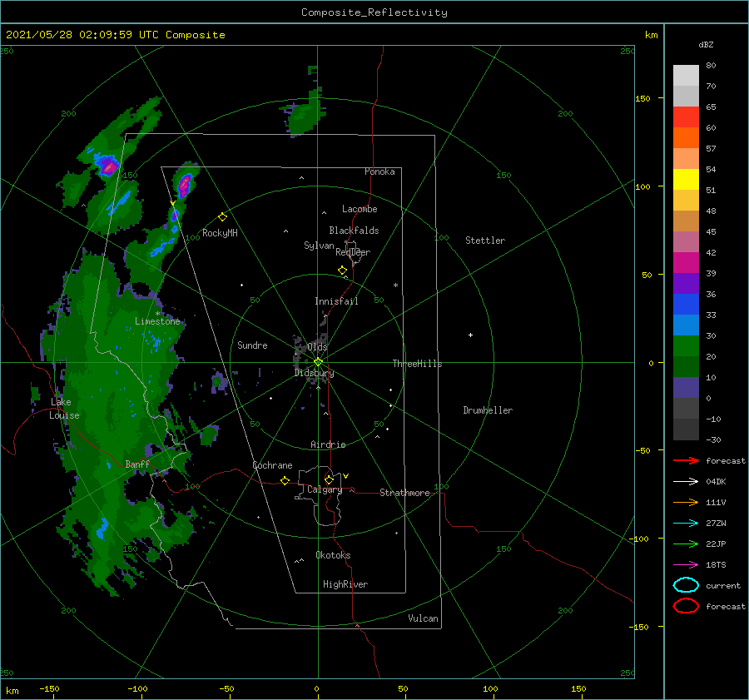Select the red 65 dBZ swatch
Screen dimensions: 749x700
[x=686, y=117]
